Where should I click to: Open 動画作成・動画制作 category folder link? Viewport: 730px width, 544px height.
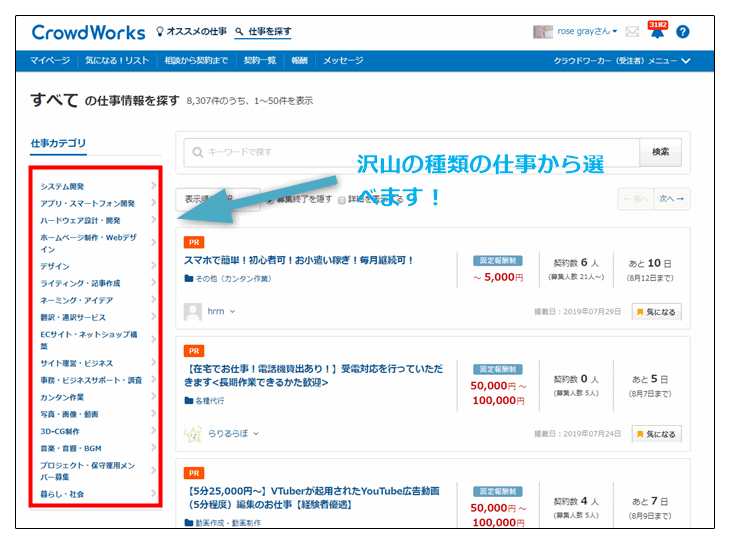223,523
